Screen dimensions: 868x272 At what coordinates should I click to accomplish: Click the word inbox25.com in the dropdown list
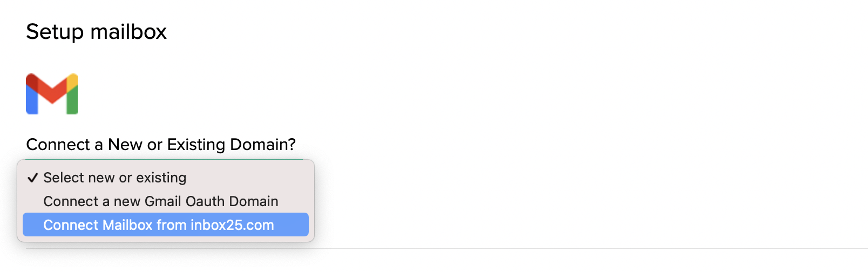[232, 225]
